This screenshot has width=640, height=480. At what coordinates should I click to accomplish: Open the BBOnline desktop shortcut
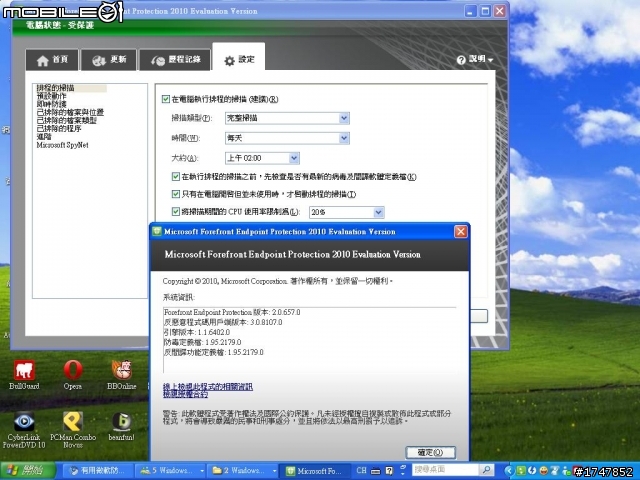[x=122, y=375]
